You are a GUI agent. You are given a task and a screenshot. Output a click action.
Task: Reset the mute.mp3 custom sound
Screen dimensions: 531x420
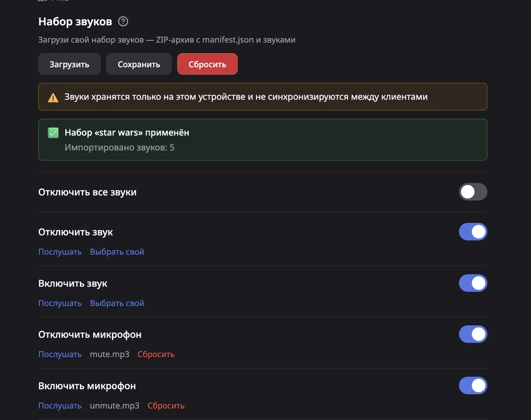[x=156, y=355]
